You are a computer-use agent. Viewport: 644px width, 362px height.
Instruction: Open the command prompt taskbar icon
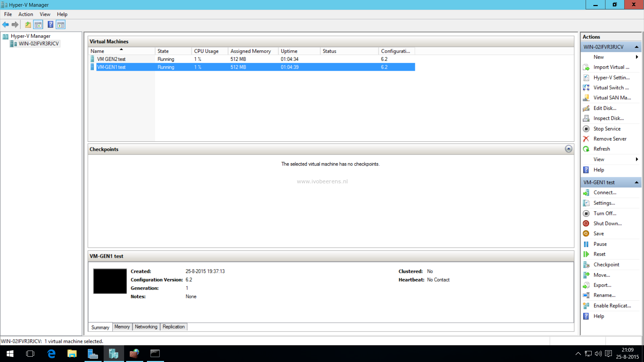(155, 354)
